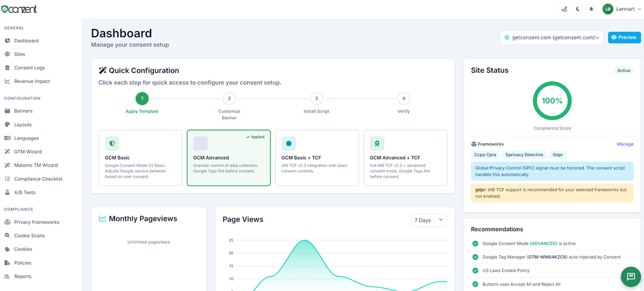Go to step 1 Apply Template
The height and width of the screenshot is (291, 644).
(142, 99)
